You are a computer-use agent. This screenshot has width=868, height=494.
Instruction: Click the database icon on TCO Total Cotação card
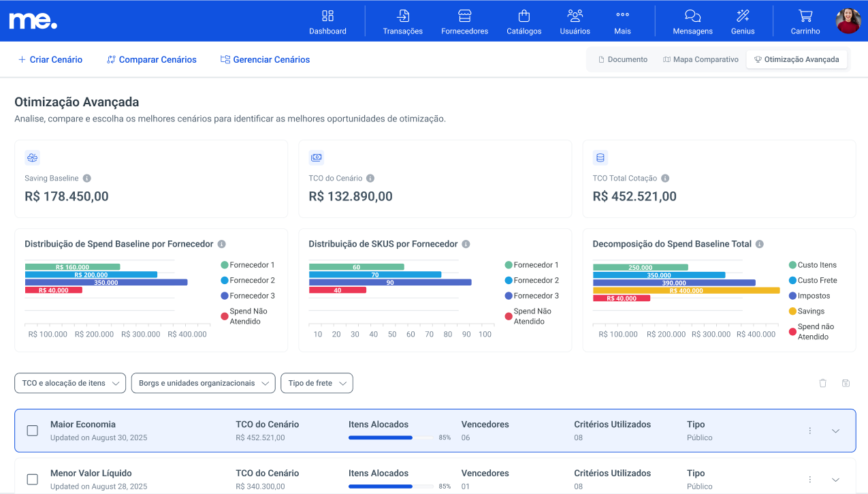coord(600,157)
